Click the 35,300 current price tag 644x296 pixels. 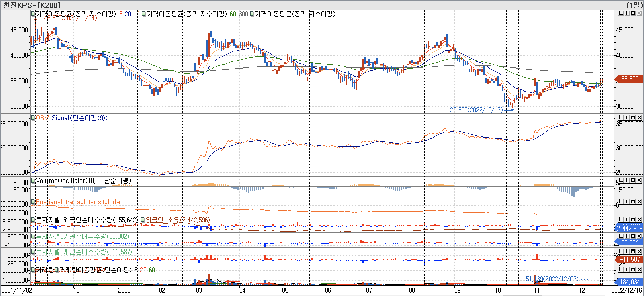629,79
